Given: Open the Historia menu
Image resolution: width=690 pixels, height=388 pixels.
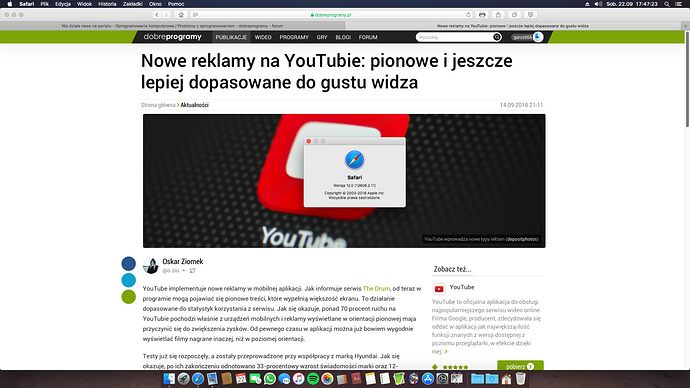Looking at the screenshot, I should click(107, 4).
